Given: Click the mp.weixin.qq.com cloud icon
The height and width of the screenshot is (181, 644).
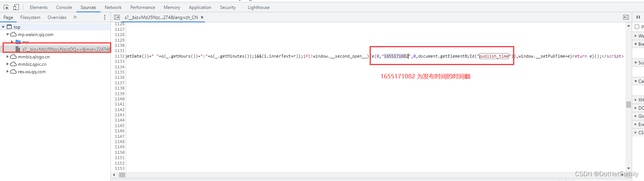Looking at the screenshot, I should [13, 34].
